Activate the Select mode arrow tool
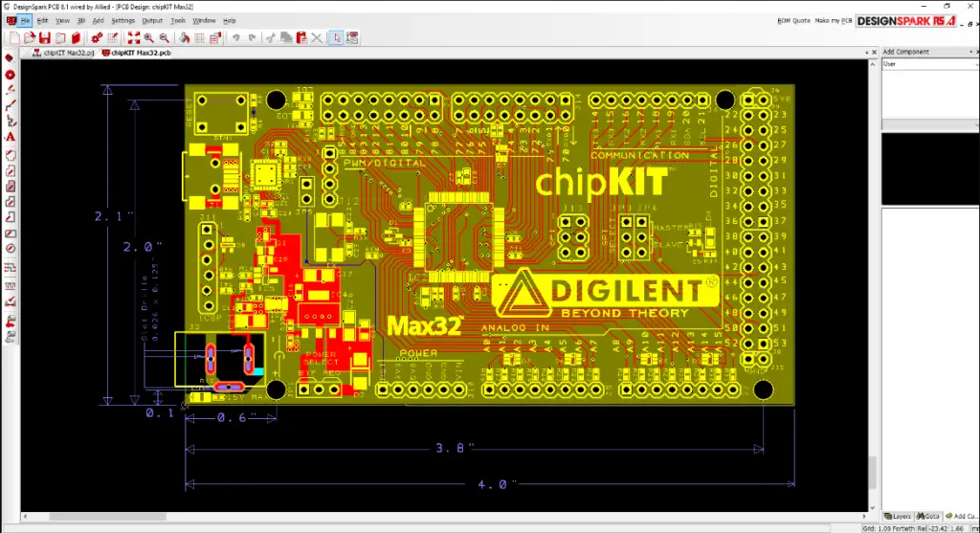The width and height of the screenshot is (980, 533). [x=337, y=38]
